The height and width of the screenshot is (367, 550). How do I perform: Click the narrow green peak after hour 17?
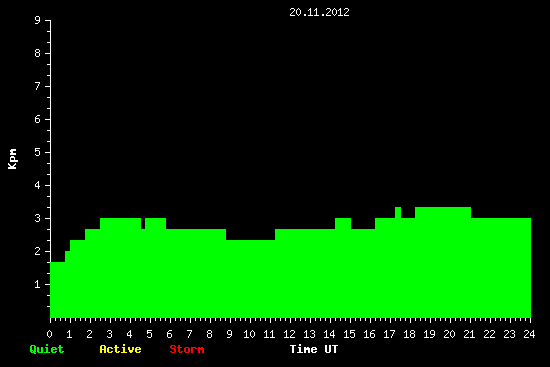[398, 212]
